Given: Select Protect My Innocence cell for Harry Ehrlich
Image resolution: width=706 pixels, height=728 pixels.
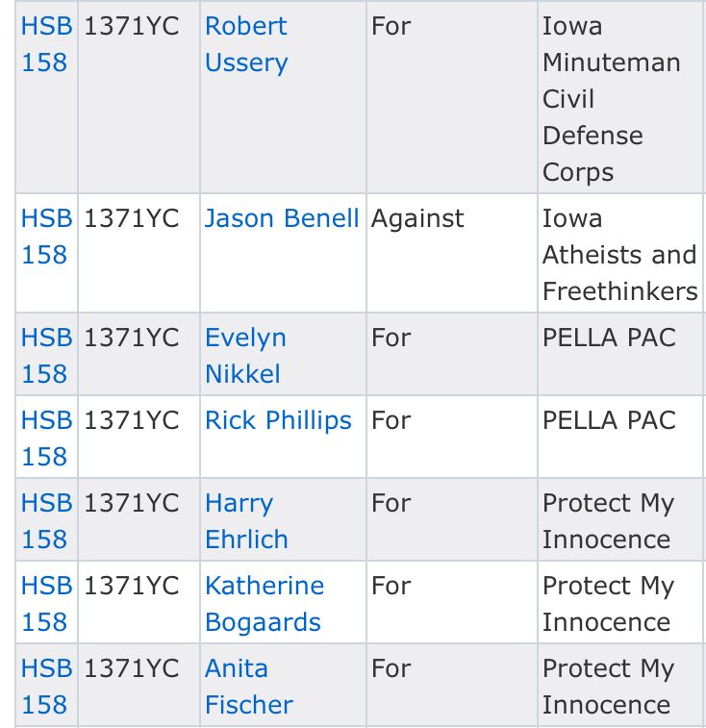Looking at the screenshot, I should coord(620,519).
